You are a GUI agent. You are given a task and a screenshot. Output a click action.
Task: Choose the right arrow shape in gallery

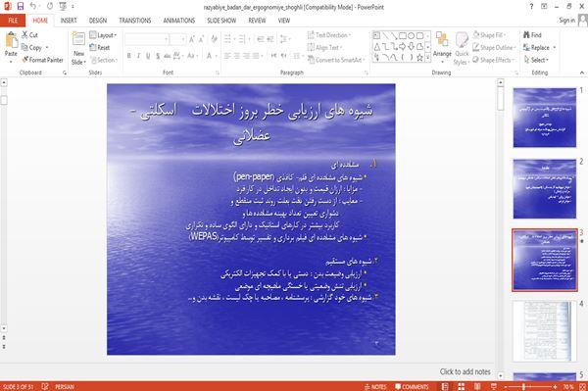403,46
